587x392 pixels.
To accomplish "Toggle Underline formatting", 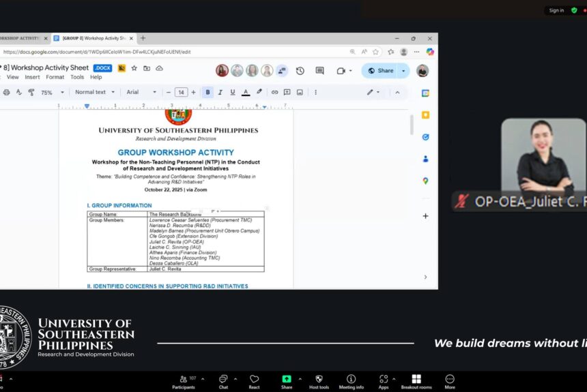I will tap(233, 92).
